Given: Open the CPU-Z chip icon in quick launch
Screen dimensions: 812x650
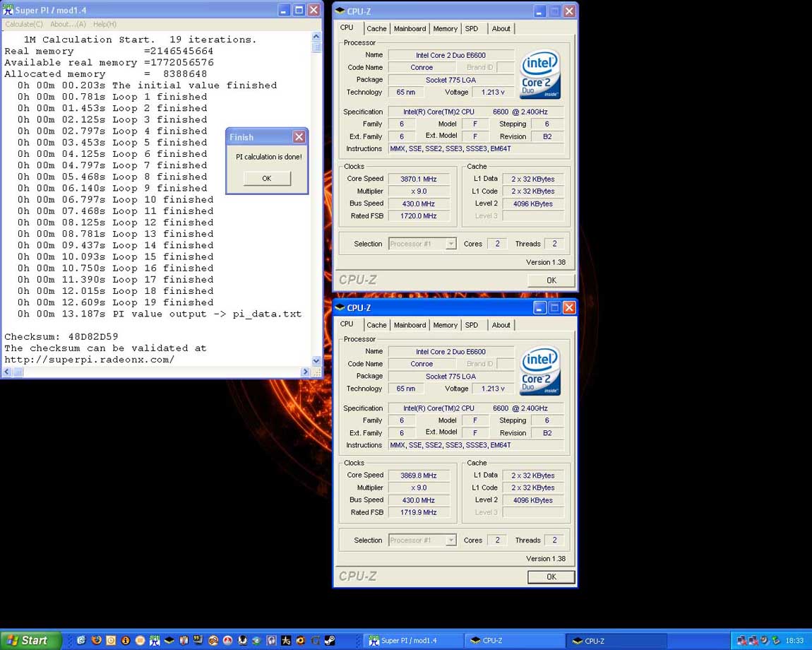Looking at the screenshot, I should 169,641.
